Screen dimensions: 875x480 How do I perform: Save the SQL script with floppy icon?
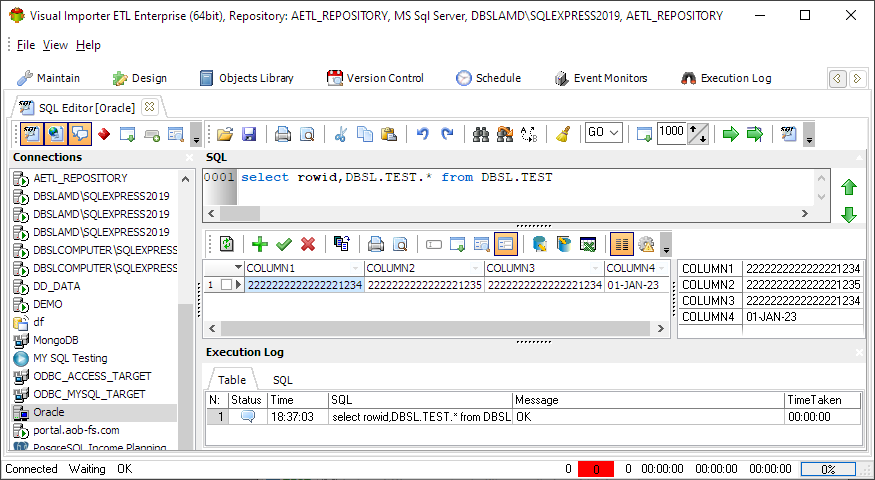249,134
